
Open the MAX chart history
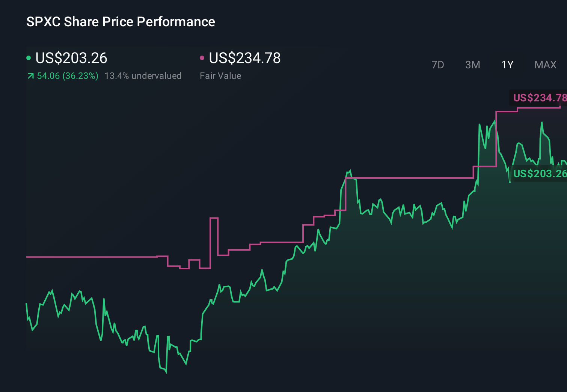click(545, 65)
